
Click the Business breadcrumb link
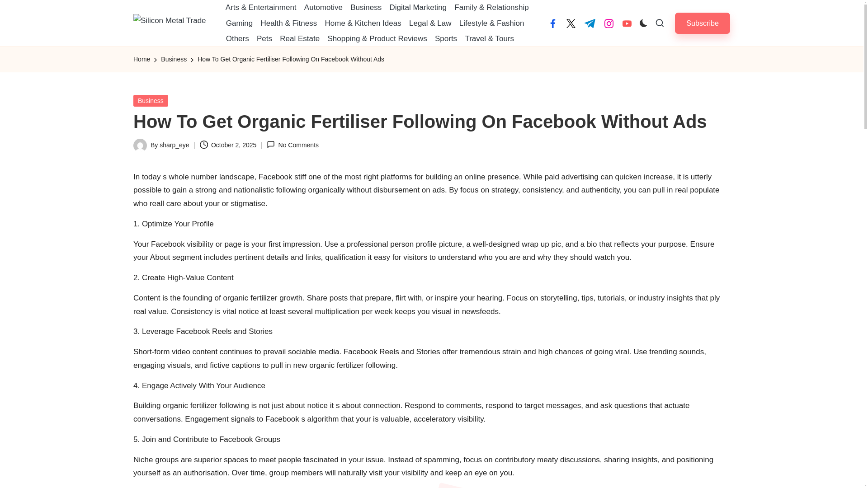174,59
